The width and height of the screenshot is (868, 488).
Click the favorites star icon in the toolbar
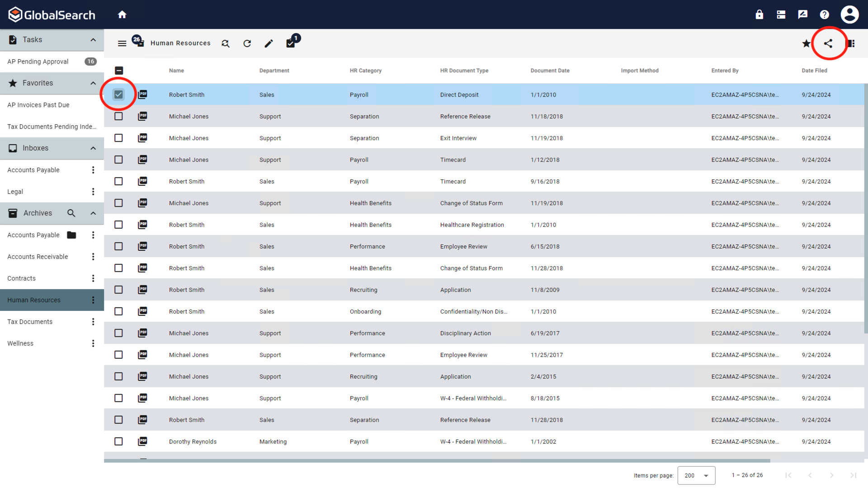click(x=806, y=43)
